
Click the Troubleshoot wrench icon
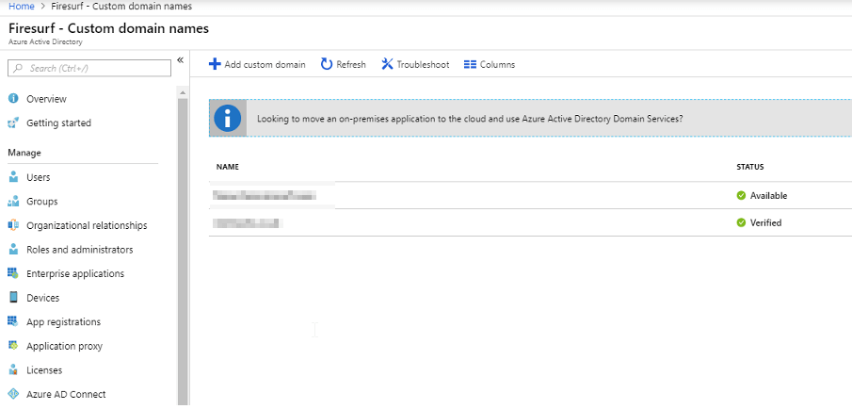tap(387, 64)
